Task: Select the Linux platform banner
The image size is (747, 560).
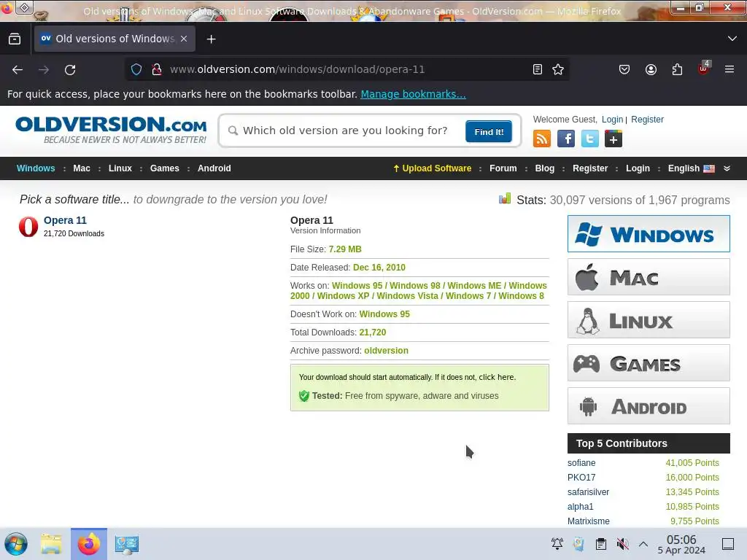Action: (x=649, y=320)
